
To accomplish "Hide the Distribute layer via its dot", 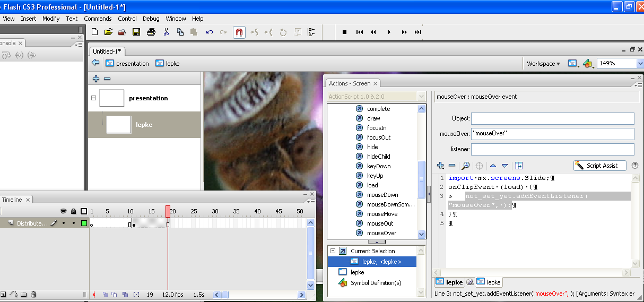I will (64, 223).
